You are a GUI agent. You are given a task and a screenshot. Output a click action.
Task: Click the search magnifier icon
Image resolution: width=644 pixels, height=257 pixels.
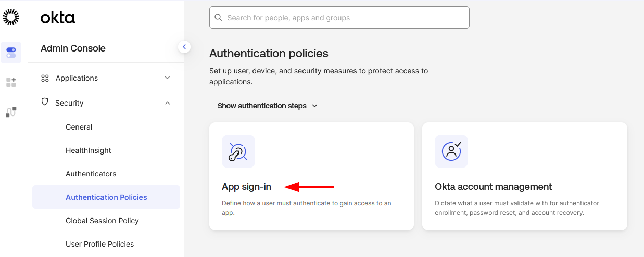pyautogui.click(x=218, y=18)
